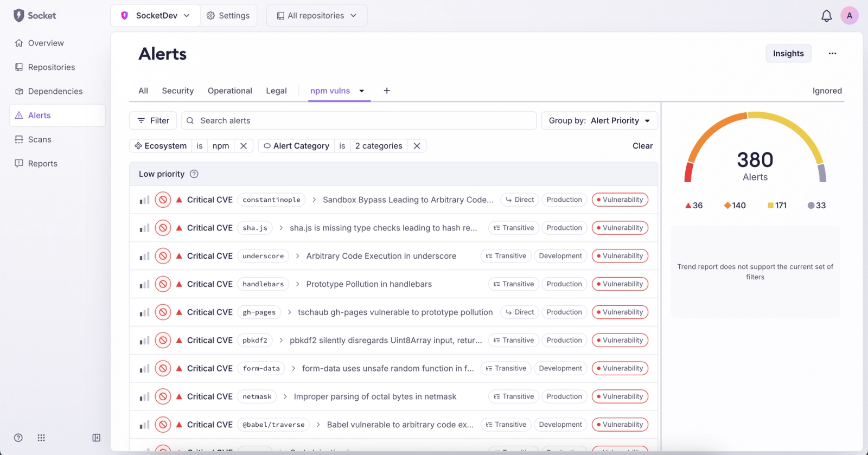Click priority bars icon on handlebars row
The image size is (868, 455).
click(144, 284)
